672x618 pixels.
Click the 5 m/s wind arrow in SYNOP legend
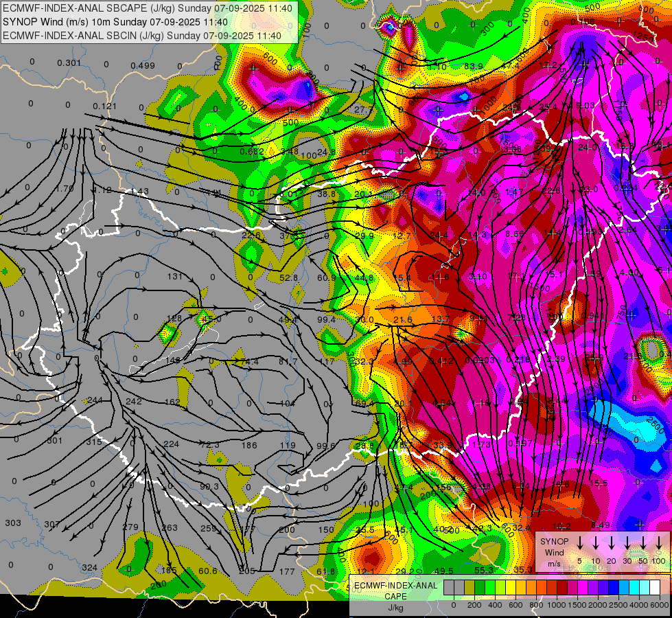(x=580, y=542)
